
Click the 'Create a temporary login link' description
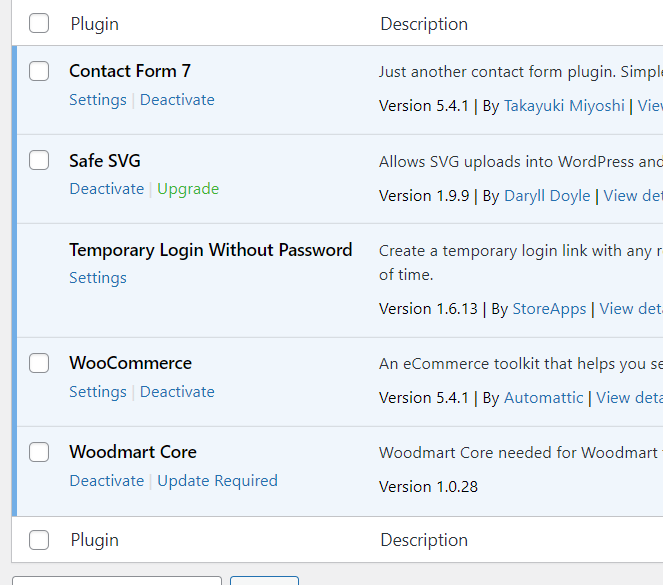point(521,262)
